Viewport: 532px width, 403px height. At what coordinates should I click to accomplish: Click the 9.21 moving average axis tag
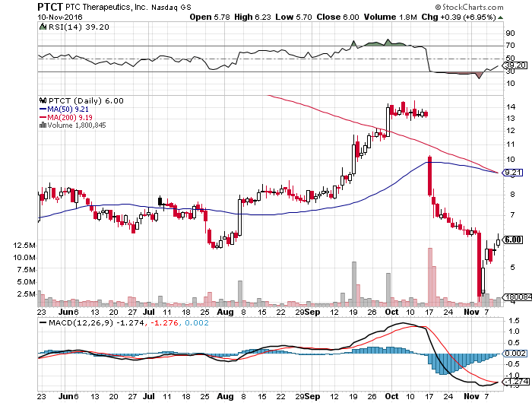coord(513,173)
